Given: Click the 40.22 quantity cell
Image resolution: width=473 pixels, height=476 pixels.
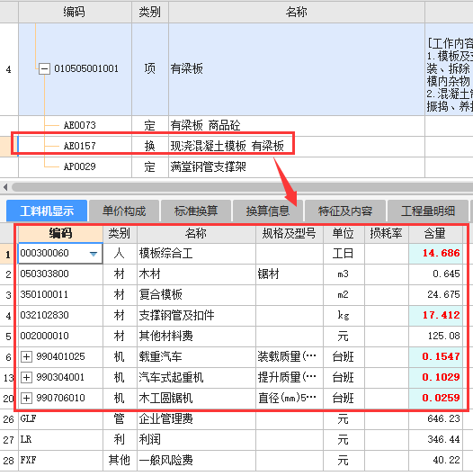Looking at the screenshot, I should [435, 460].
